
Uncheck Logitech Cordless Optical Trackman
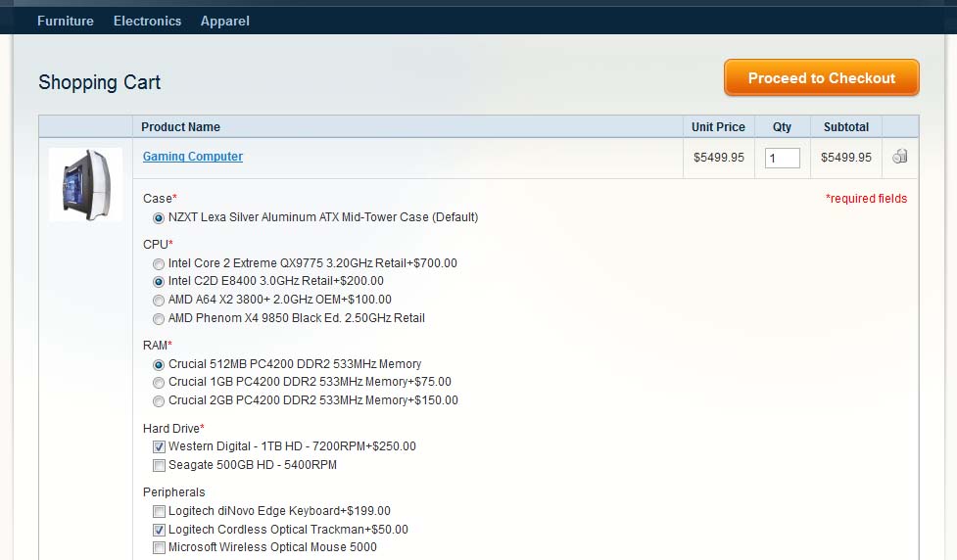[x=160, y=530]
